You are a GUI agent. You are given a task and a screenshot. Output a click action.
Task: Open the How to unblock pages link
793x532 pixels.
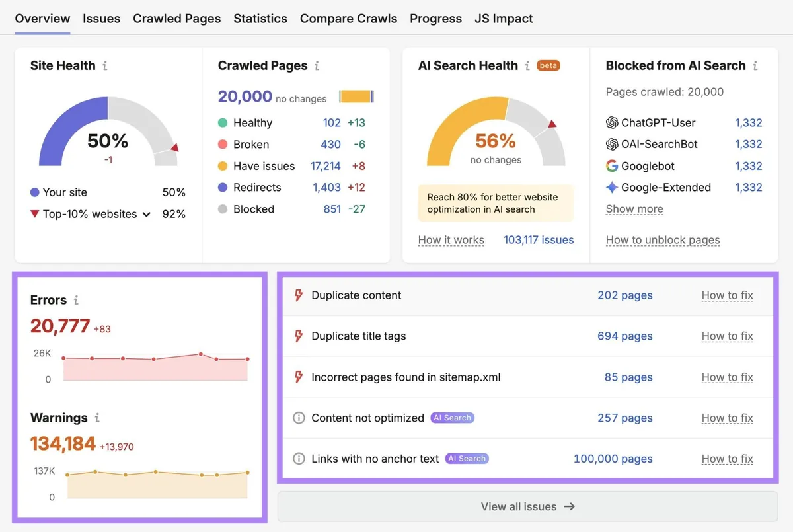point(663,240)
